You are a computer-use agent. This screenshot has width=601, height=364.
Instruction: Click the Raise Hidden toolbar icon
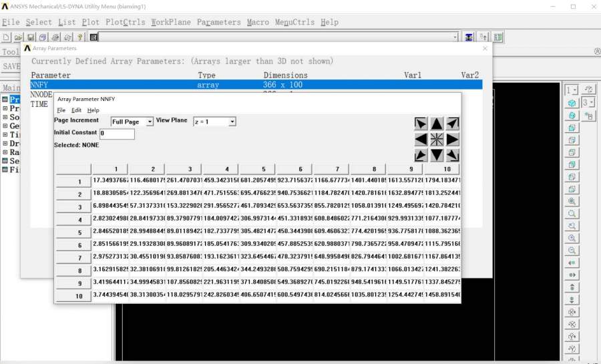click(469, 37)
